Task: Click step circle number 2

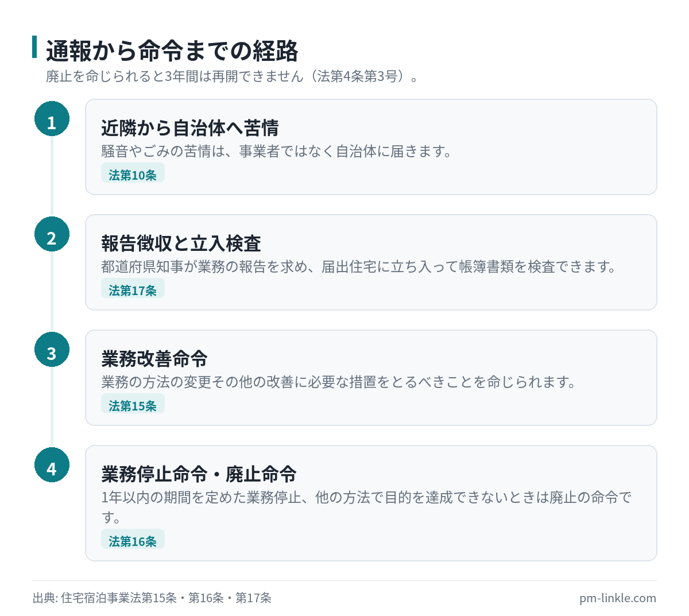Action: pyautogui.click(x=52, y=234)
